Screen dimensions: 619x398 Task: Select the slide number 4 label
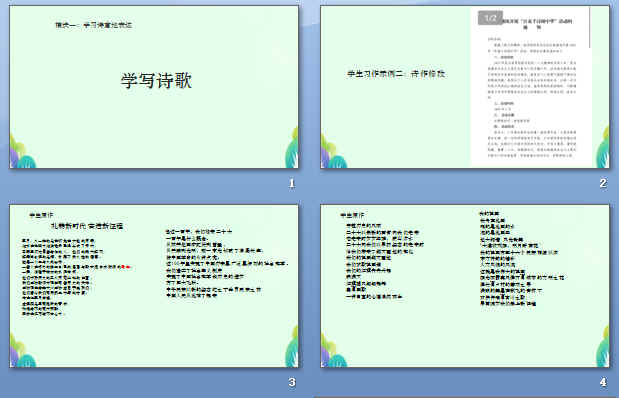coord(603,382)
